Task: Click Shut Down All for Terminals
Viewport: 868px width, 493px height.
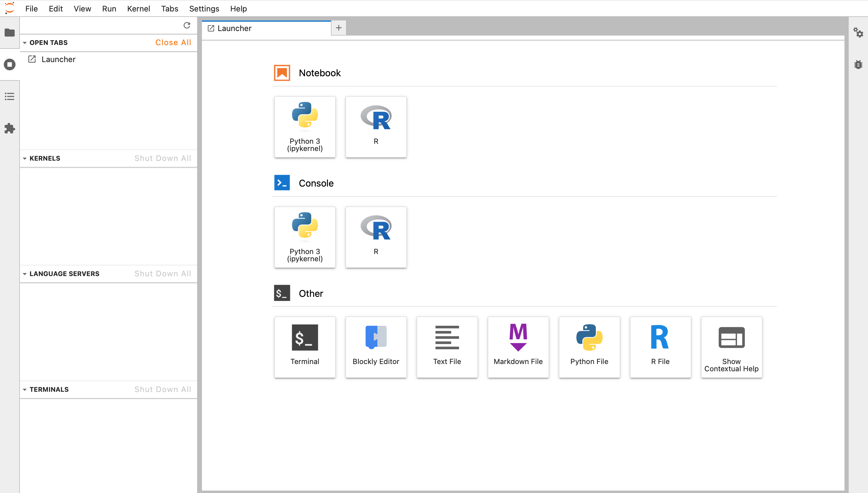Action: [x=163, y=389]
